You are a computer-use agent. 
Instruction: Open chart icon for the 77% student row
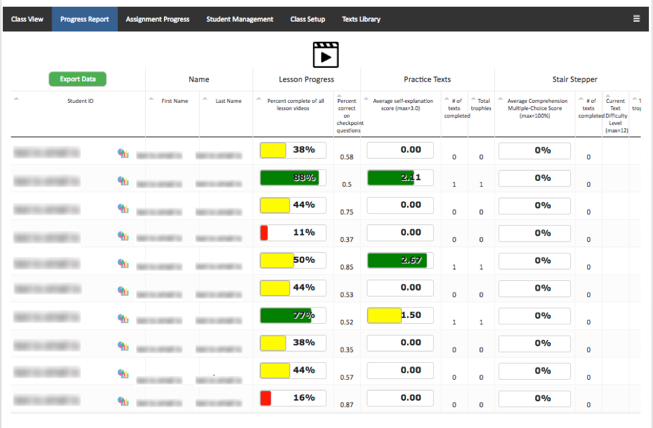123,319
